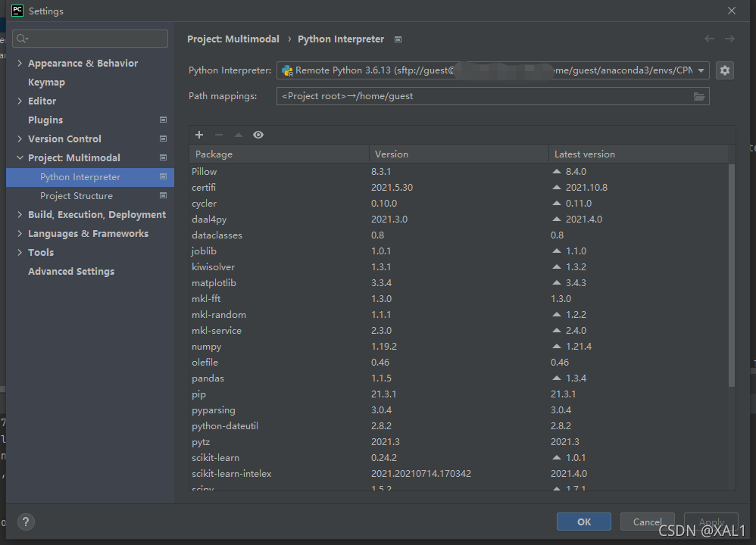The image size is (756, 545).
Task: Click project-level icon next to Version Control
Action: click(163, 139)
